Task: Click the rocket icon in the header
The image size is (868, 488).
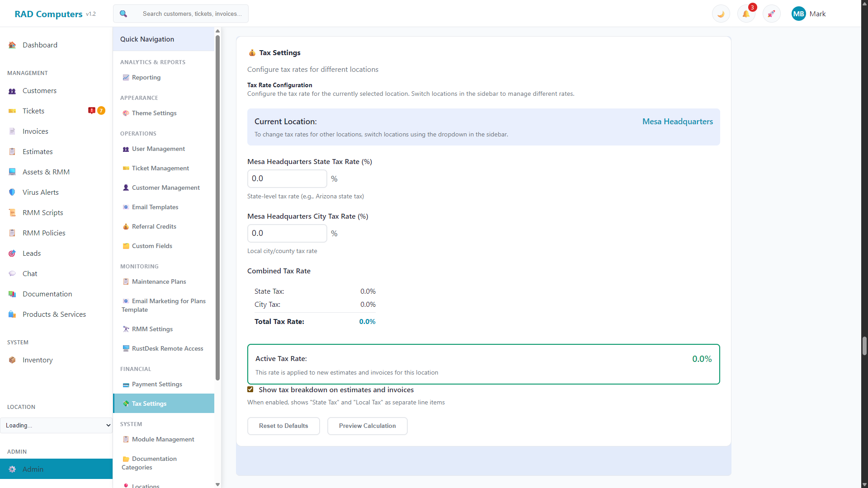Action: point(771,14)
